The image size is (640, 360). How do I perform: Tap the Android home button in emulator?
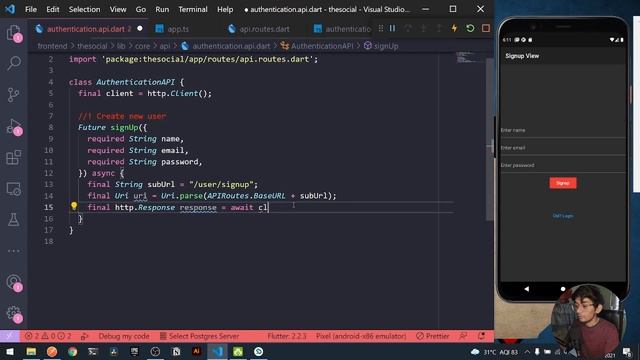click(563, 289)
